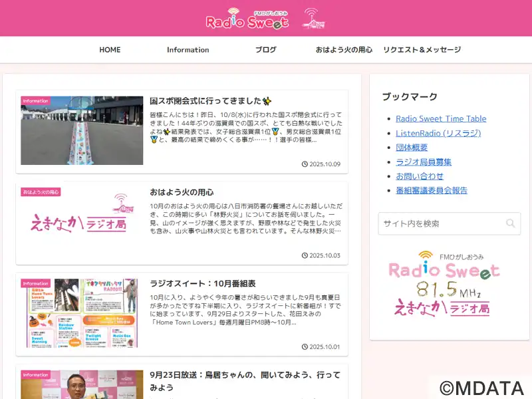Viewport: 532px width, 399px height.
Task: Click the Radio Sweet header logo
Action: click(247, 19)
